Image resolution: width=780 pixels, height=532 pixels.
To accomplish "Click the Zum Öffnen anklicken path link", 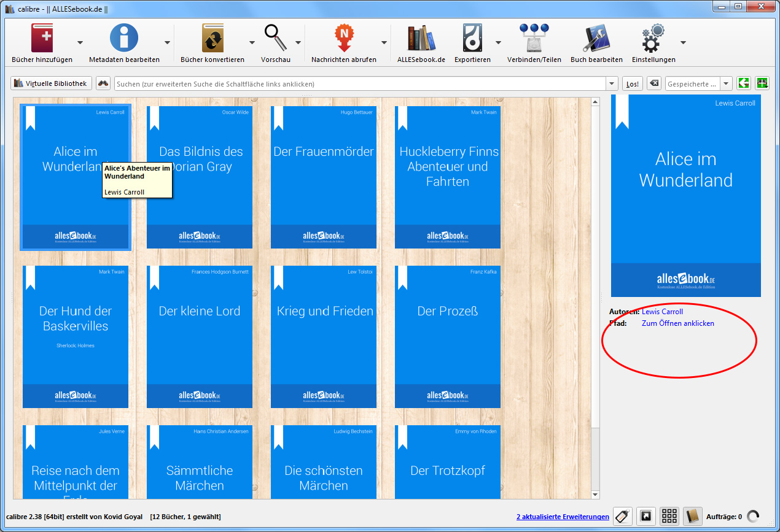I will coord(678,323).
